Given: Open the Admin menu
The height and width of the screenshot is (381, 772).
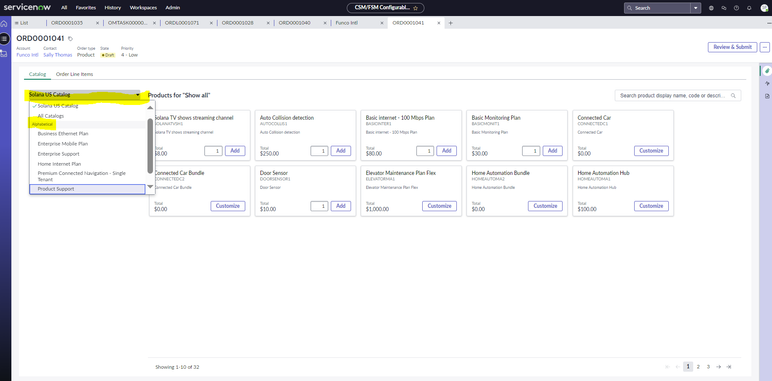Looking at the screenshot, I should click(172, 8).
